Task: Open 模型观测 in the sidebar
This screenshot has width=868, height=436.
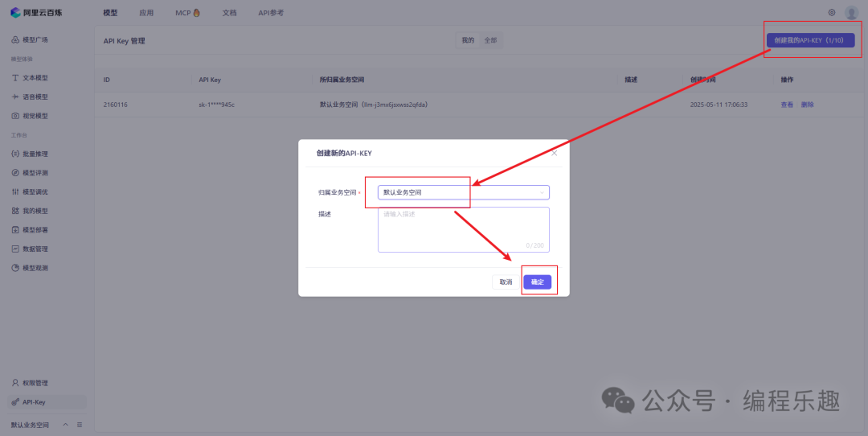Action: coord(30,268)
